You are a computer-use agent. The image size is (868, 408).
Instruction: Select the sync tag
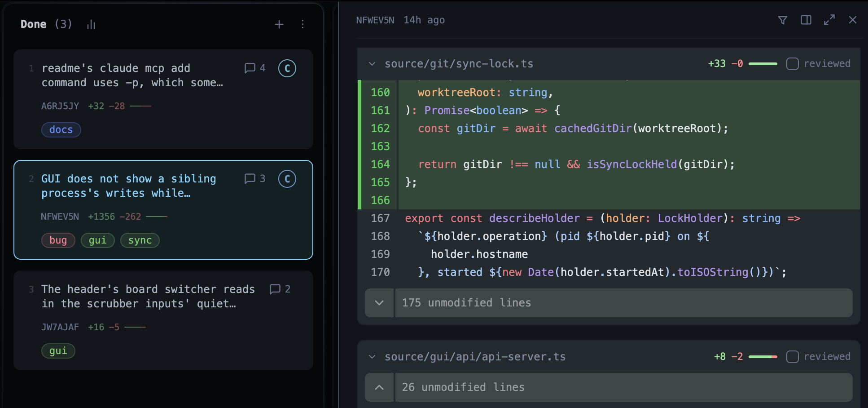click(x=140, y=240)
